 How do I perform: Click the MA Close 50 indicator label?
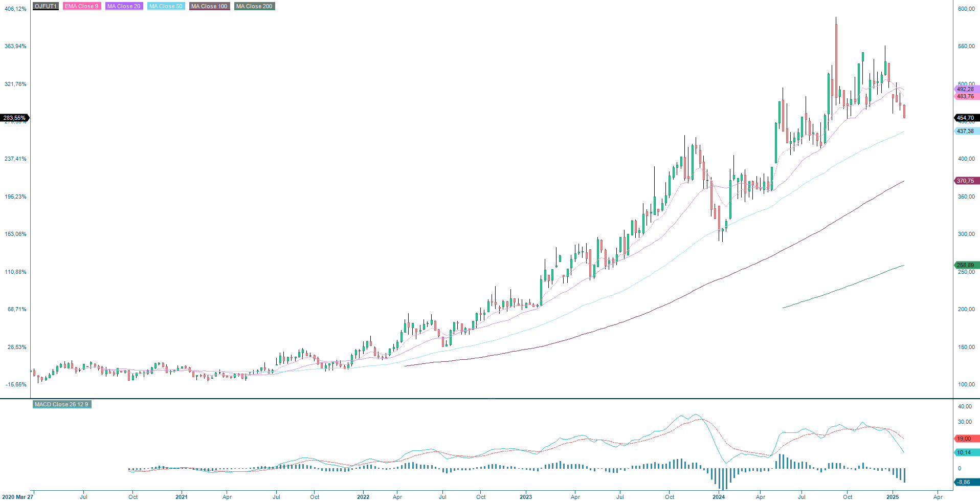point(166,7)
